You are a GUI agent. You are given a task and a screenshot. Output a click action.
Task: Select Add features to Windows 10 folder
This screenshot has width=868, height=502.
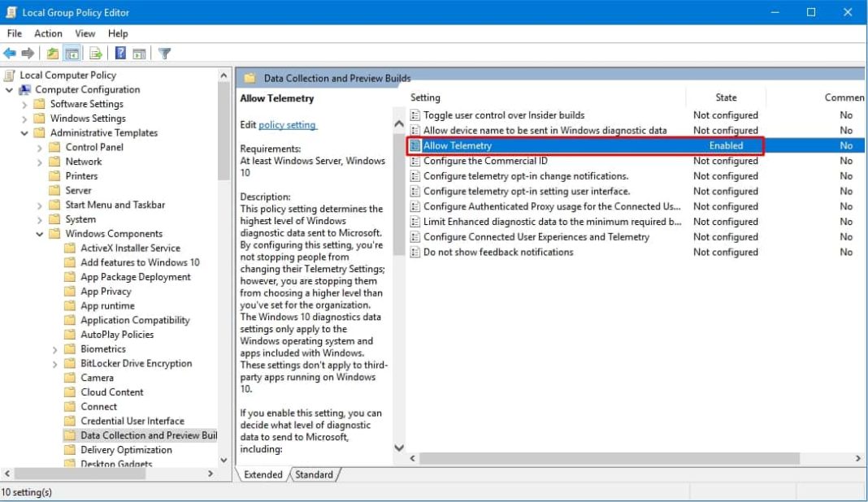point(140,263)
